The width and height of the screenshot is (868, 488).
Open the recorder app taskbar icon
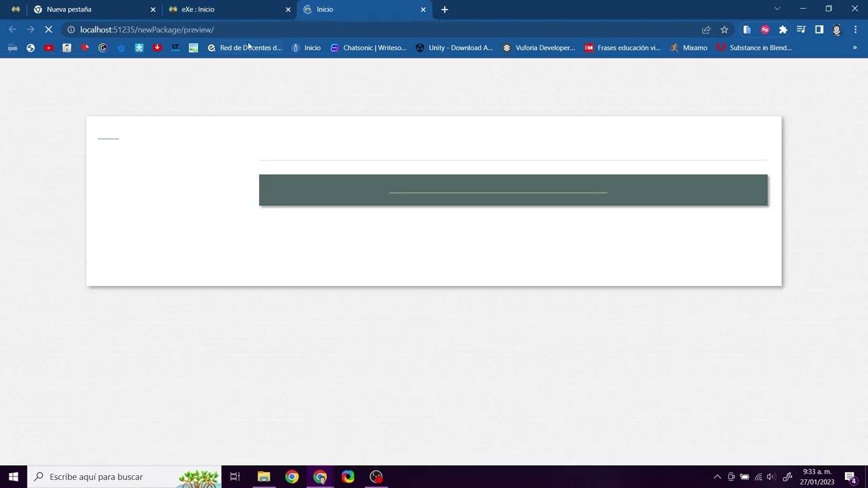pos(376,476)
